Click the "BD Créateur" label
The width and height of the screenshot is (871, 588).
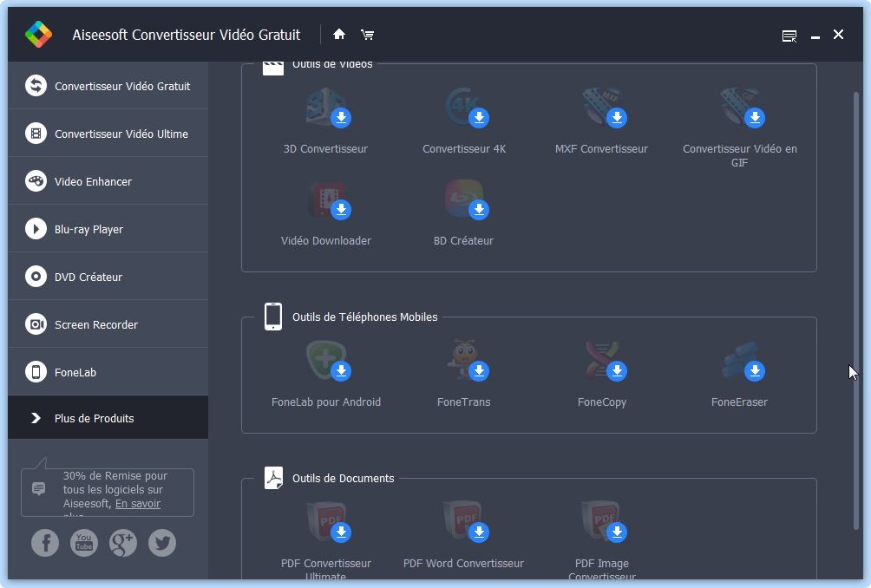coord(464,240)
